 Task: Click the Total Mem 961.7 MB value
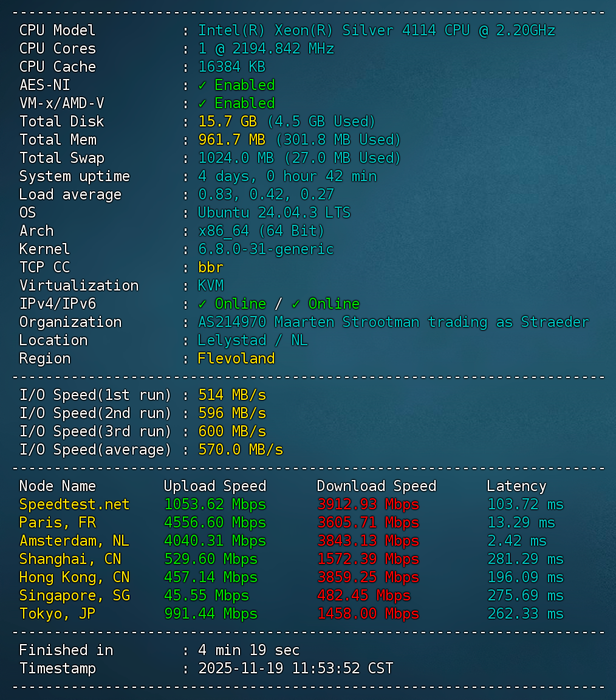tap(231, 140)
